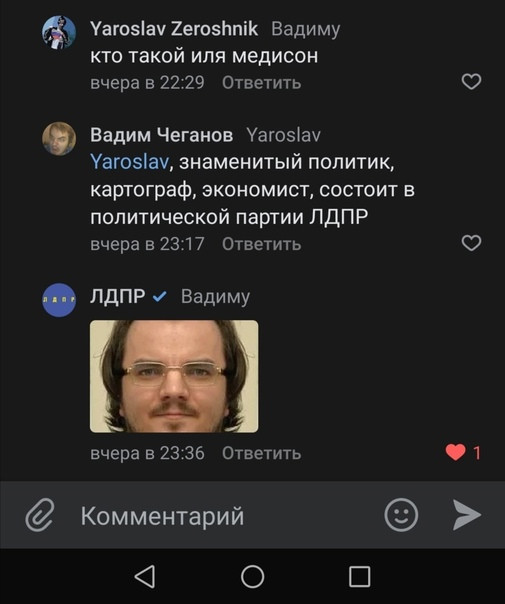The height and width of the screenshot is (604, 505).
Task: Tap the Android back triangle button
Action: (145, 577)
